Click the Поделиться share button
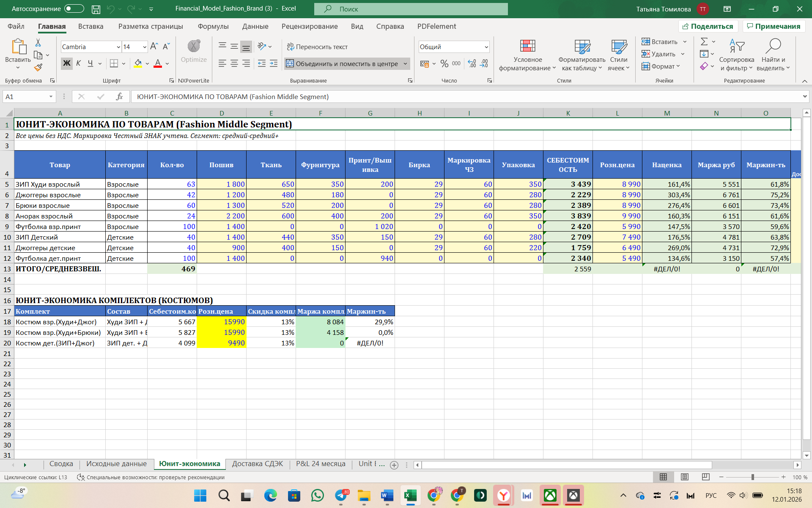 pyautogui.click(x=708, y=26)
